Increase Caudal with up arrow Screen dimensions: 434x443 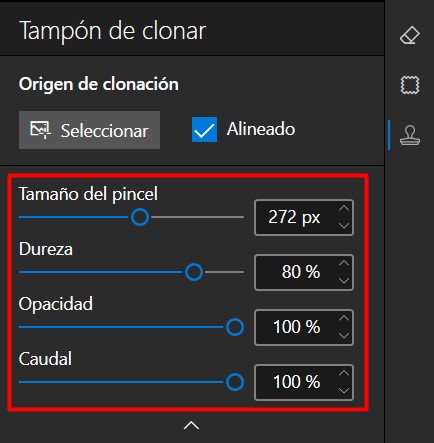coord(344,374)
